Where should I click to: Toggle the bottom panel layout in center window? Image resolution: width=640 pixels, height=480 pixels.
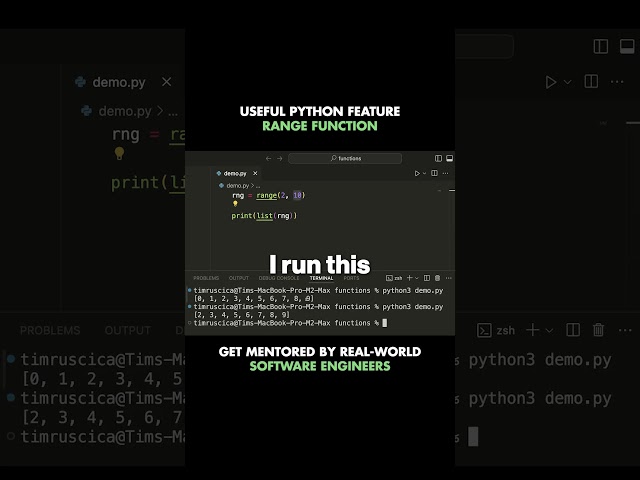click(x=449, y=158)
